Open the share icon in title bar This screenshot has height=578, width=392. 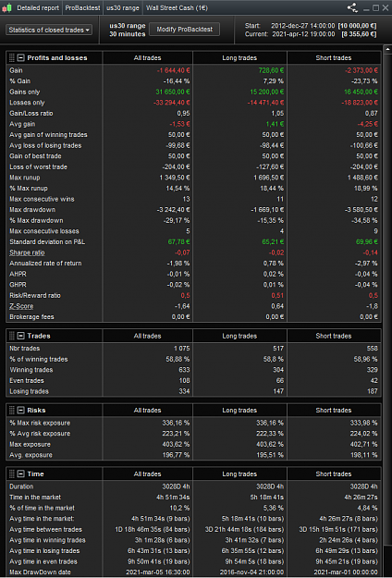click(352, 7)
